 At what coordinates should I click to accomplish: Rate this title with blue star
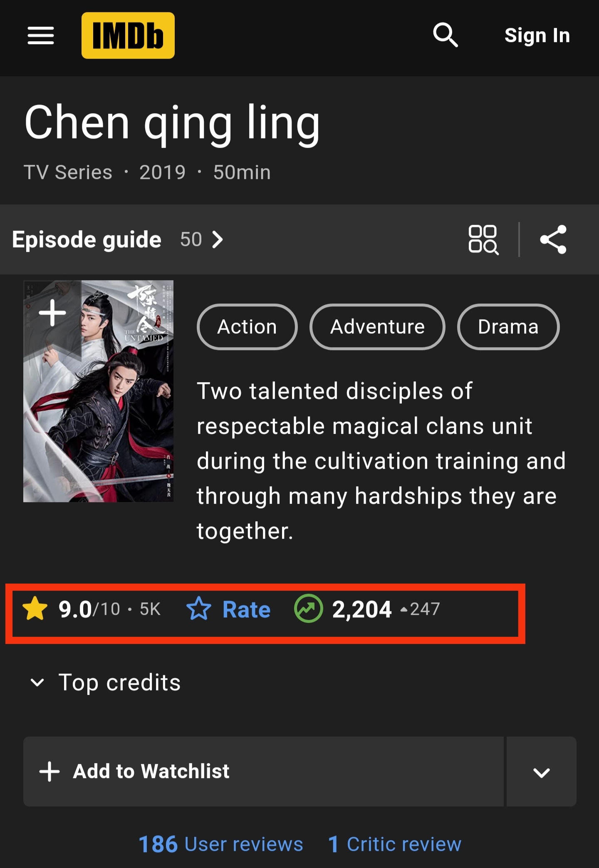point(228,609)
